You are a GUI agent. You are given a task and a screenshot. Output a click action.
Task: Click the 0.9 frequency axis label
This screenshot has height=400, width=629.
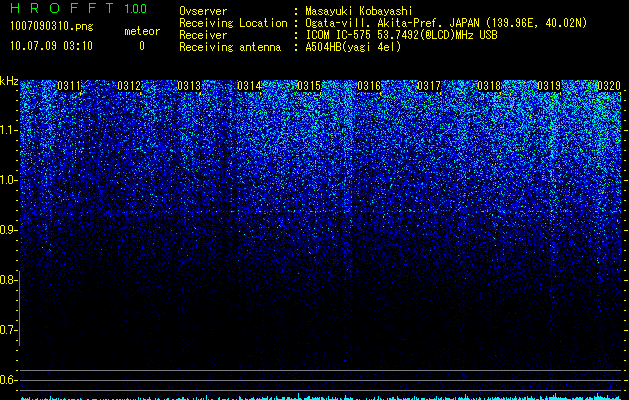pos(7,230)
